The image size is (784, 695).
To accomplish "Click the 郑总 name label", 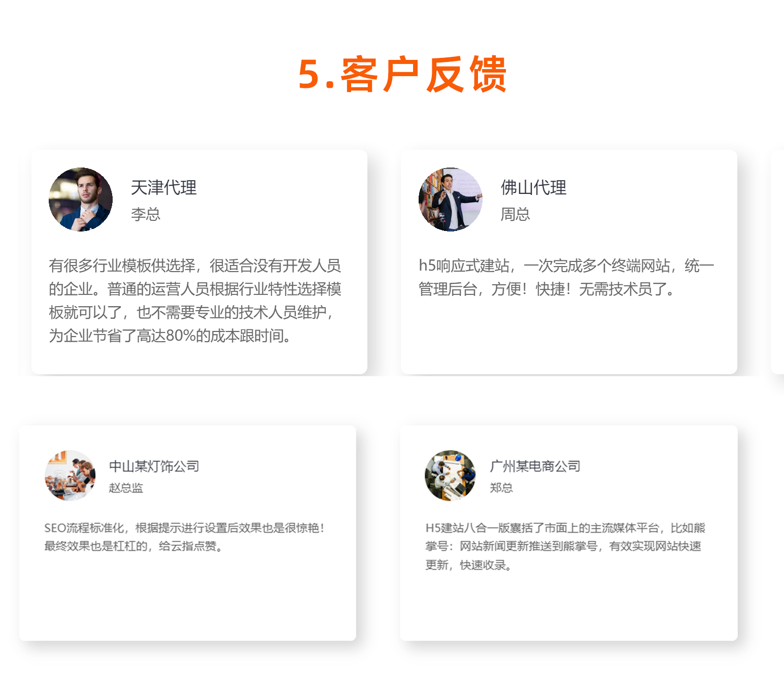I will (x=501, y=488).
